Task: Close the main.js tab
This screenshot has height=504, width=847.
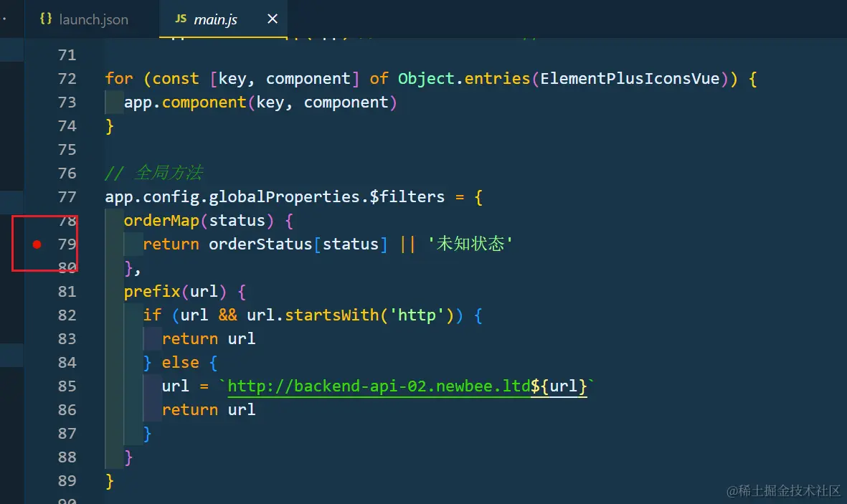Action: tap(273, 19)
